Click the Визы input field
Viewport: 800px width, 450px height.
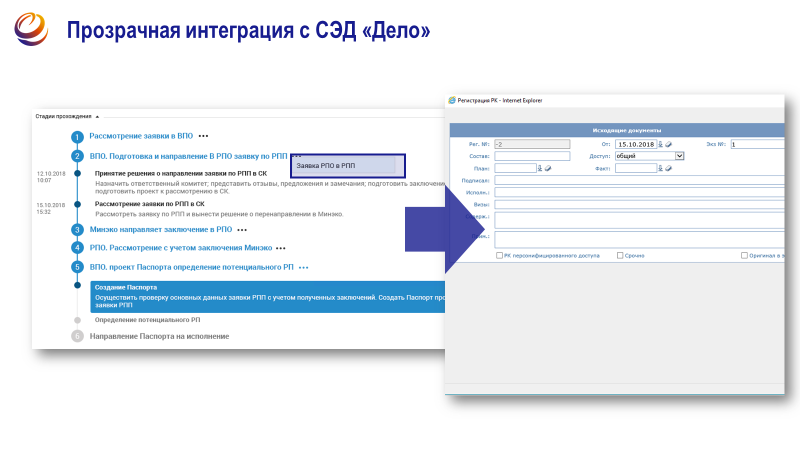coord(639,205)
